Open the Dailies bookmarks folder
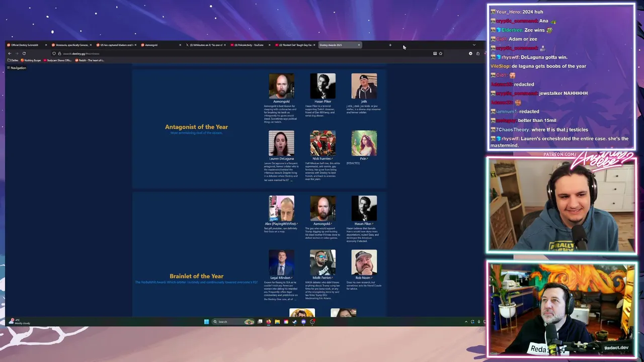This screenshot has height=362, width=644. pos(13,60)
